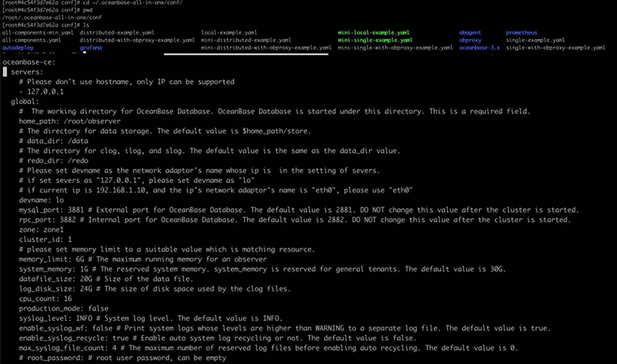Click the commented # redo_dir: /redo line
Screen dimensions: 617x364
click(x=54, y=160)
